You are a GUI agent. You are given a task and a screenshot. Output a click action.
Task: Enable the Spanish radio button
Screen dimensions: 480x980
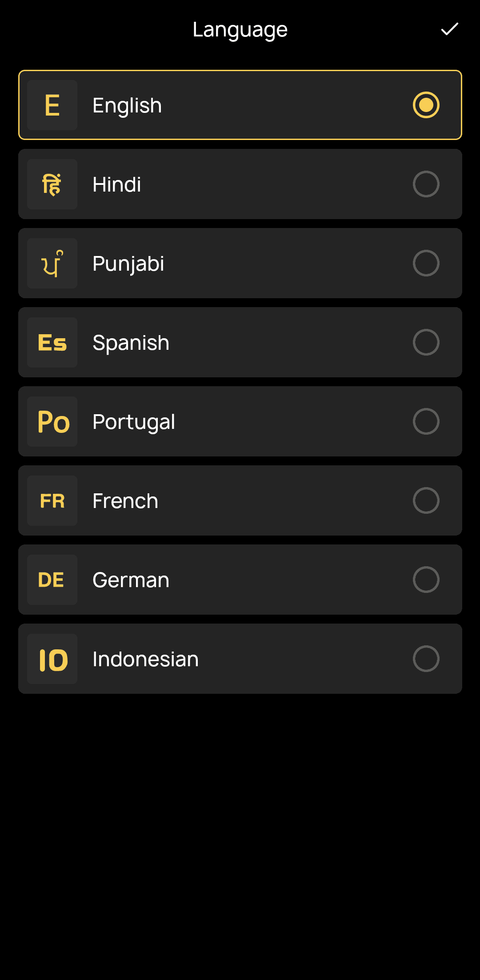coord(426,342)
